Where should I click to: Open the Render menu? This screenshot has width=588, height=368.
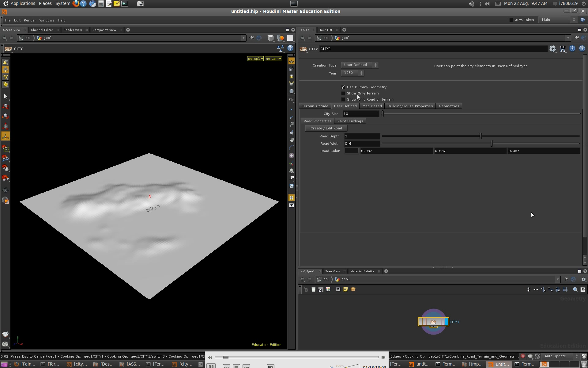30,20
